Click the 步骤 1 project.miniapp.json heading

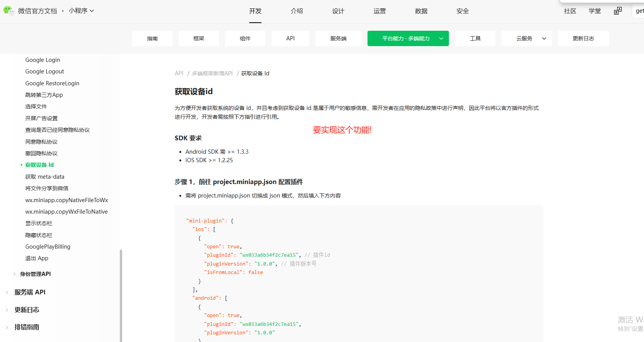coord(239,182)
